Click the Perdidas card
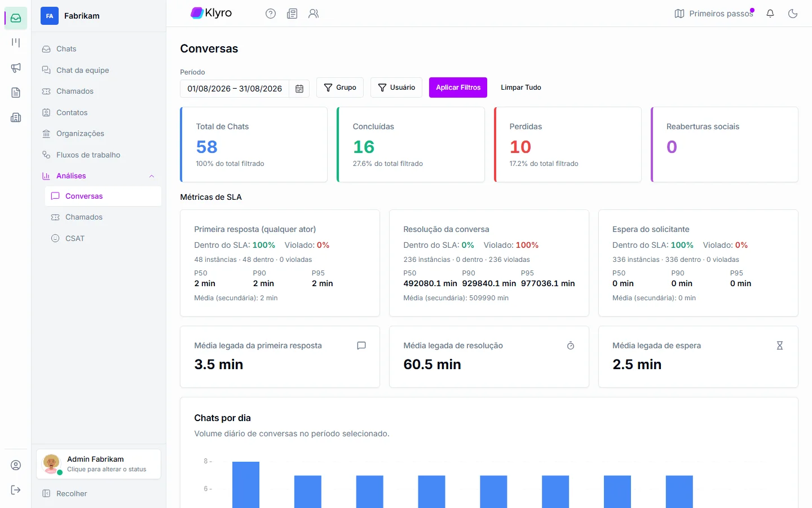This screenshot has width=812, height=508. (x=567, y=144)
